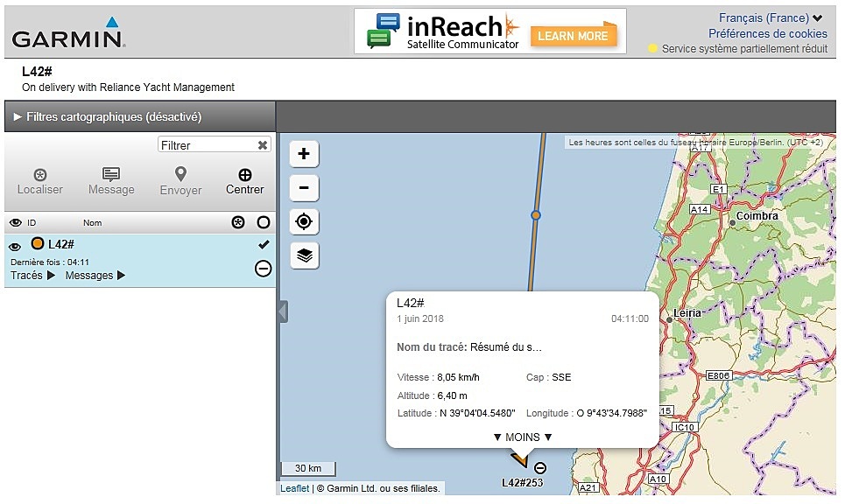Click Nom du tracé: Résumé du s… text

click(469, 347)
